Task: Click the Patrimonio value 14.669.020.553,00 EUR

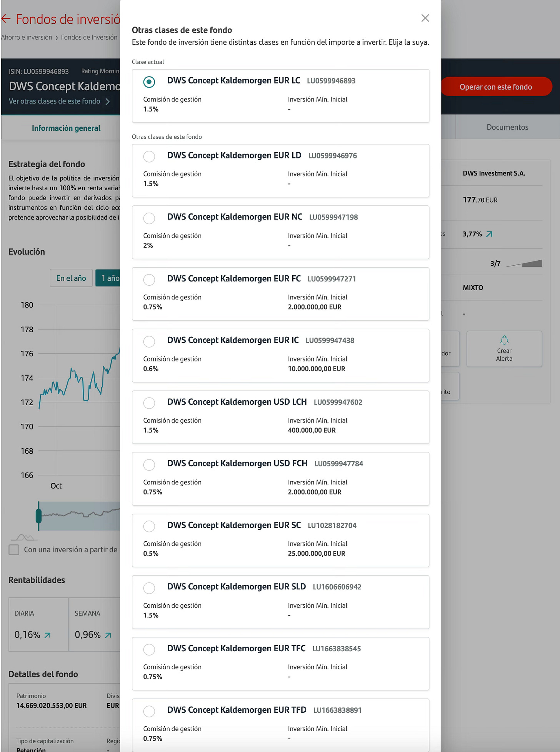Action: point(52,705)
